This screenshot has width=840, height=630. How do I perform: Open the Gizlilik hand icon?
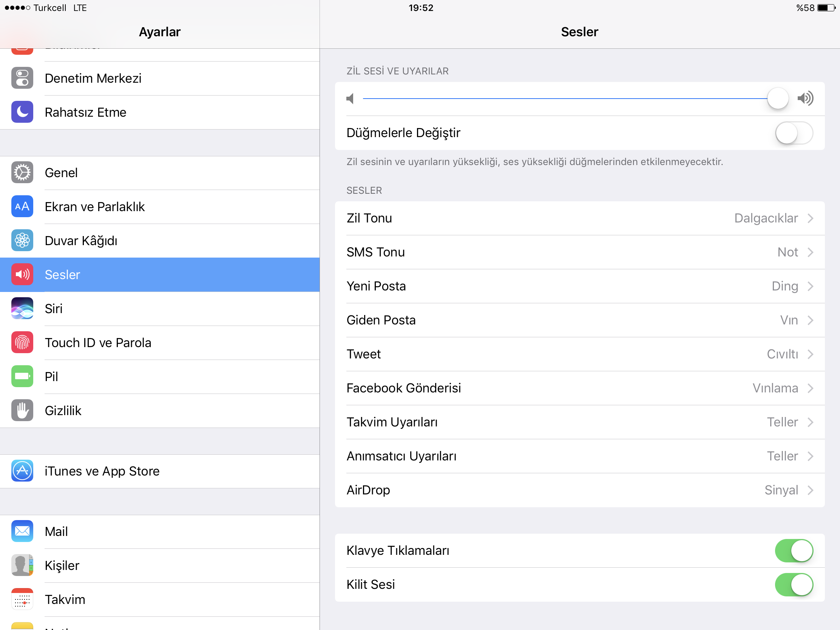click(x=22, y=411)
